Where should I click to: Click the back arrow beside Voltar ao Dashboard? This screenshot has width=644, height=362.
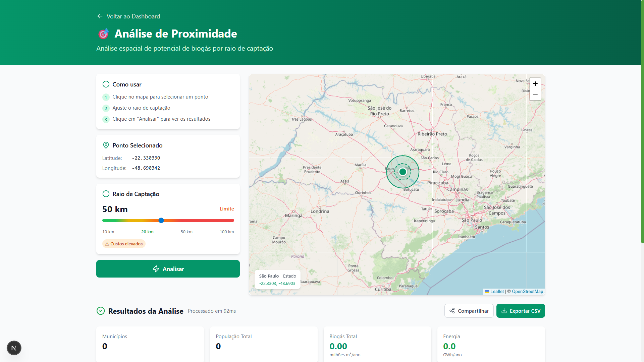click(99, 16)
